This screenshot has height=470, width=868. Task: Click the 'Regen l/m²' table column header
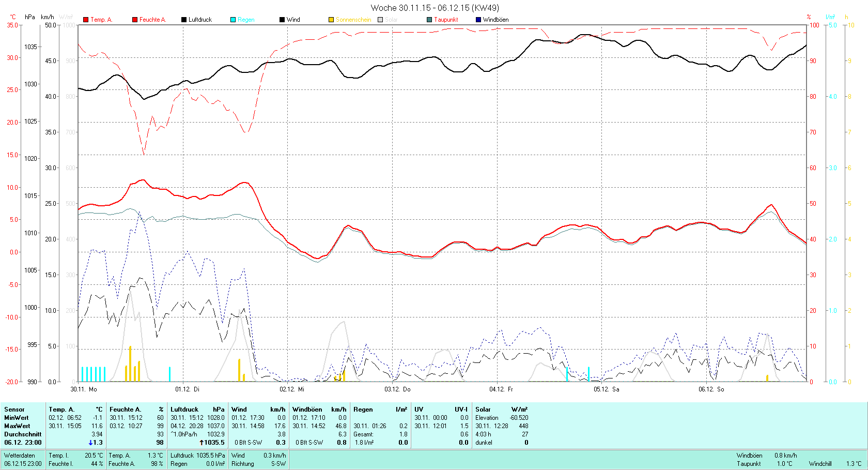point(380,410)
